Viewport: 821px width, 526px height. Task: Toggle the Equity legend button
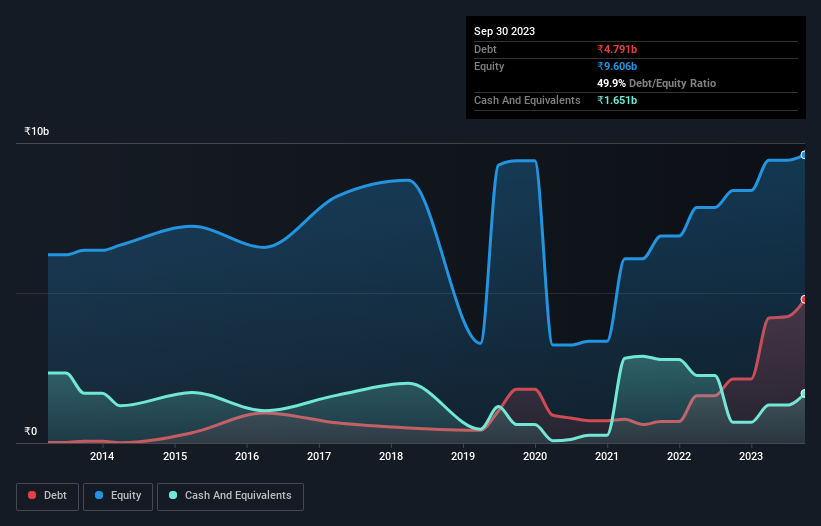click(118, 496)
